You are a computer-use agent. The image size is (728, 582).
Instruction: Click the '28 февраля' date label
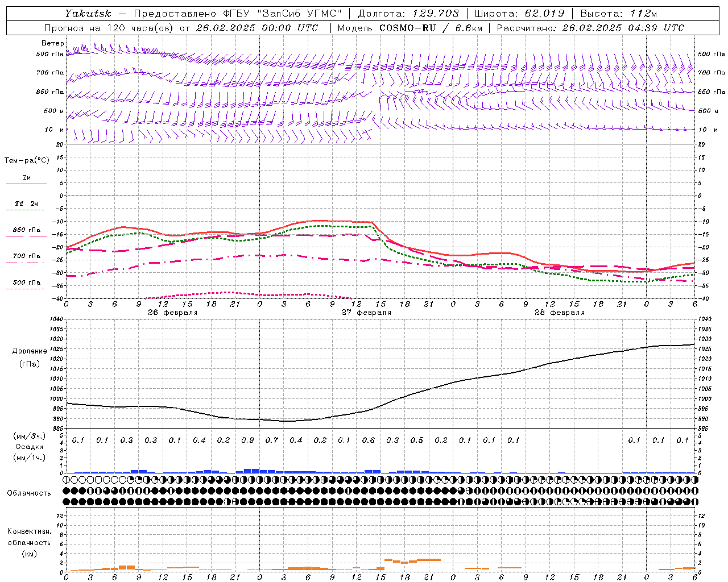click(560, 313)
